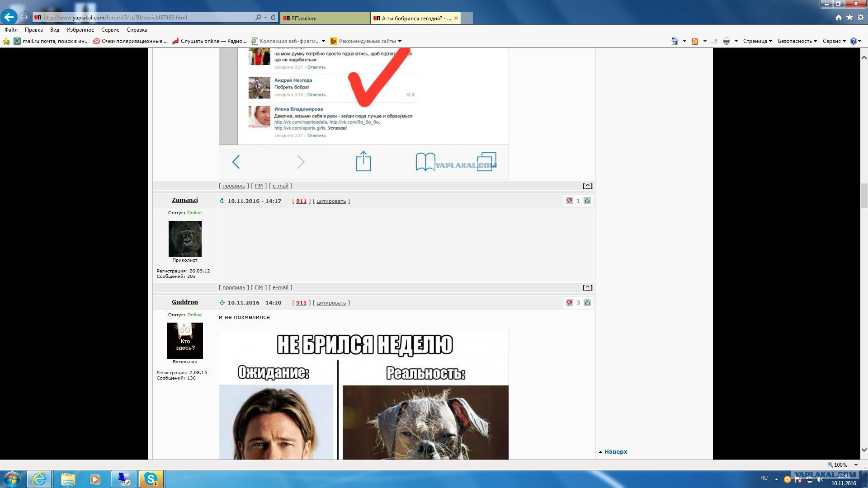Viewport: 868px width, 488px height.
Task: Open the Home icon at top right
Action: [839, 17]
